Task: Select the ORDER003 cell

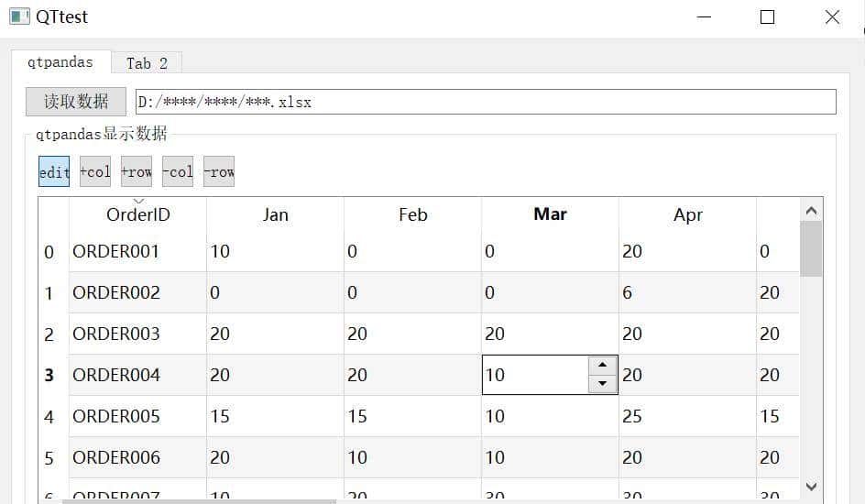Action: [137, 334]
